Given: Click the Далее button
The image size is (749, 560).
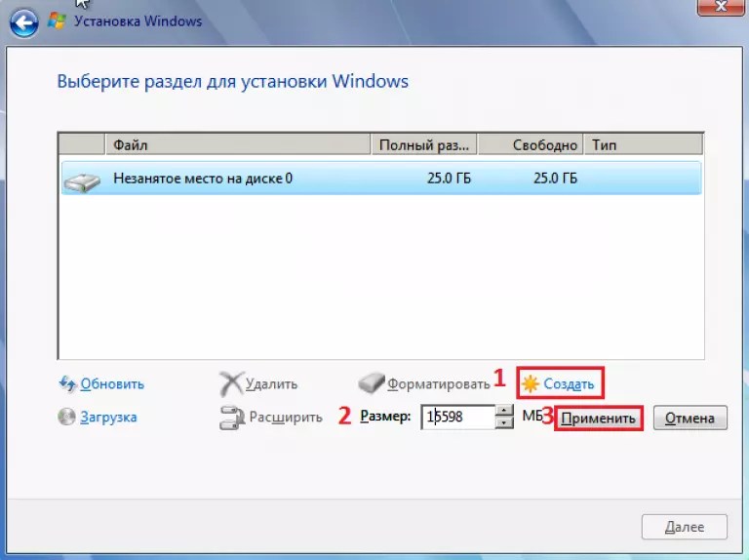Looking at the screenshot, I should click(x=685, y=527).
